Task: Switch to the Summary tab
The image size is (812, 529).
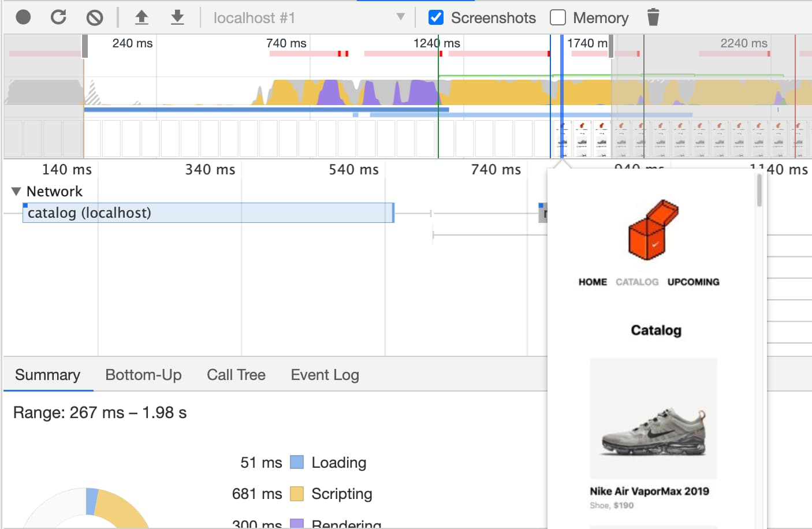Action: point(48,375)
